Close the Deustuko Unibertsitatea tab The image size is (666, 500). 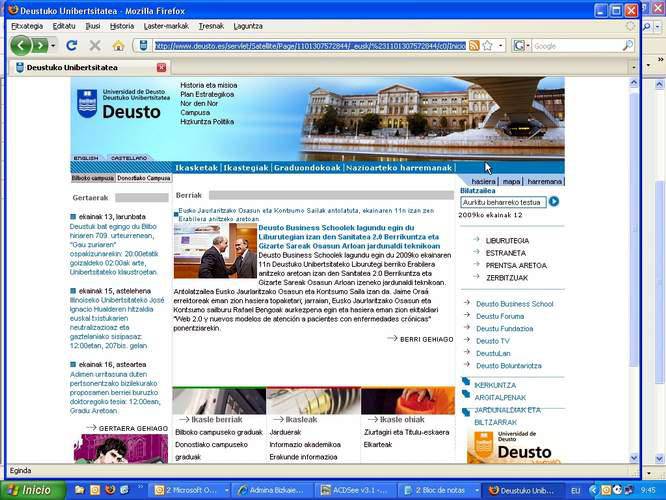tap(161, 67)
